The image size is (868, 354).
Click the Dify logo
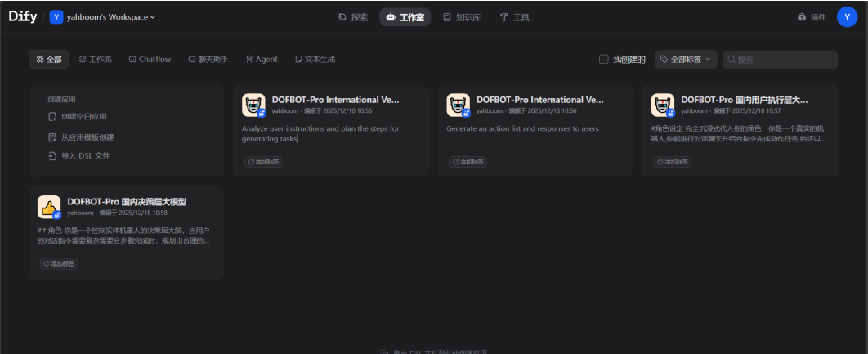click(24, 16)
